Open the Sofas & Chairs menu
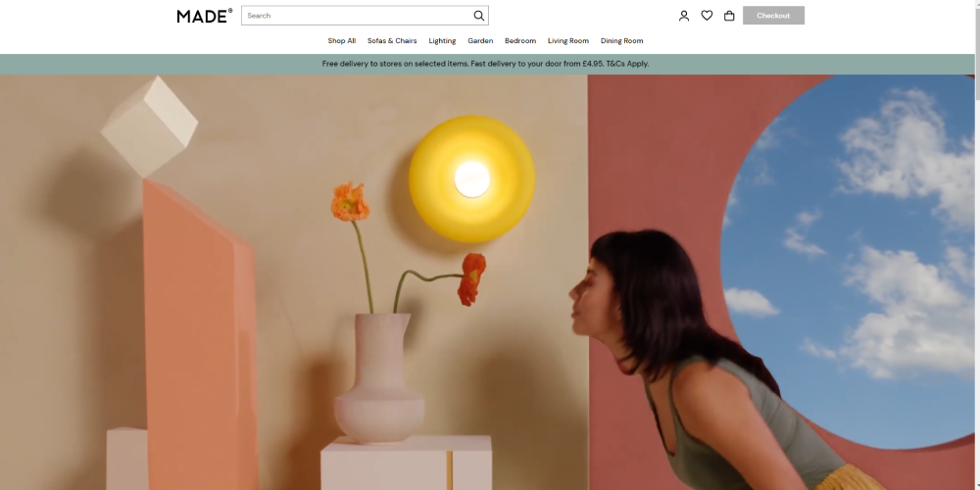Viewport: 980px width, 490px height. click(x=392, y=40)
